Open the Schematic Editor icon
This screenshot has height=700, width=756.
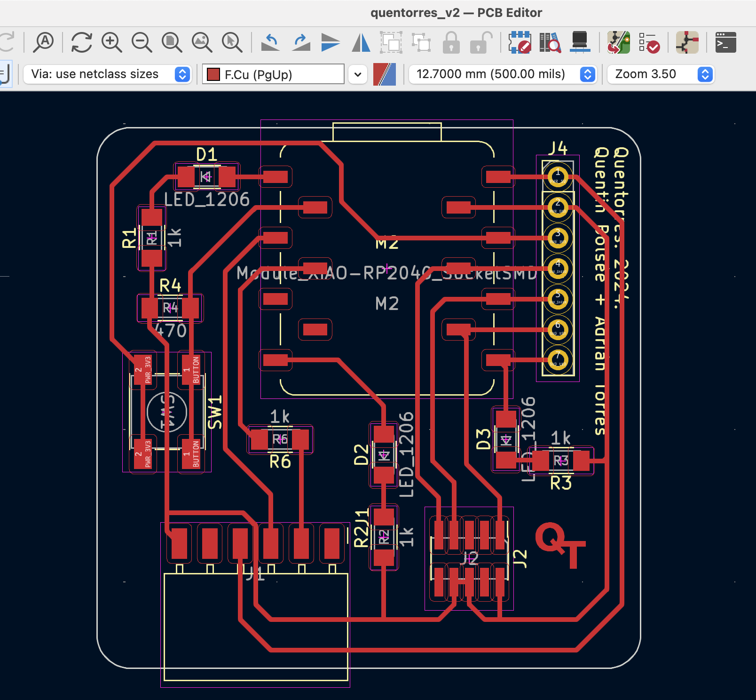(687, 42)
